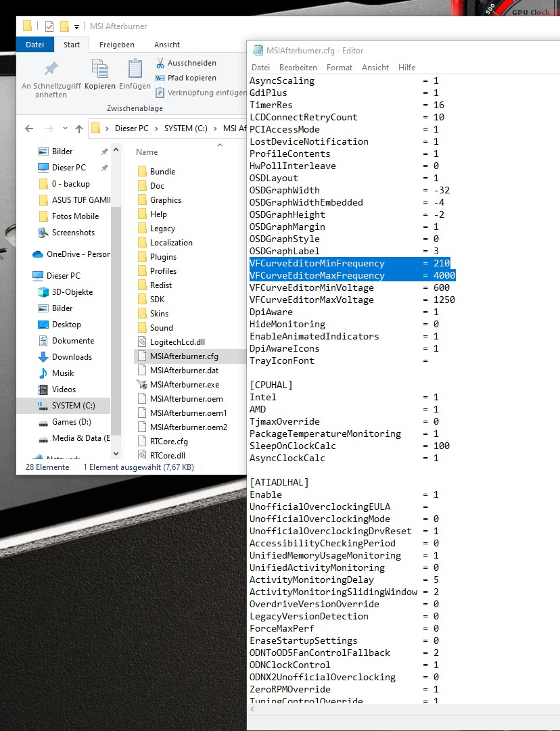Click Dieser PC in address bar

click(132, 128)
